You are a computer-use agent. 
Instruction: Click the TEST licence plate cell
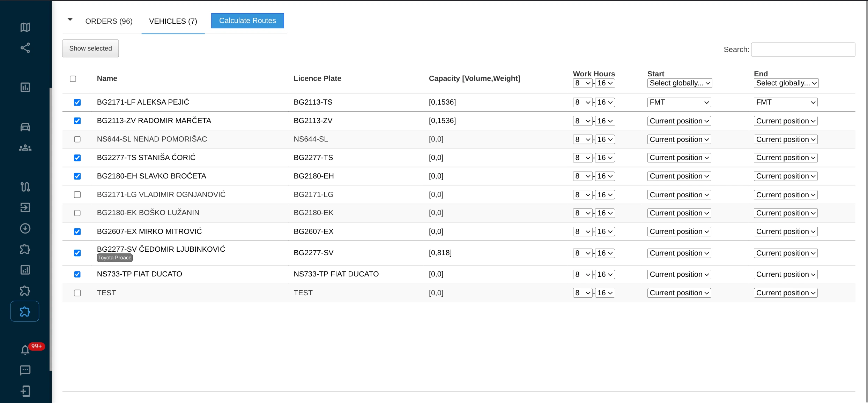303,293
